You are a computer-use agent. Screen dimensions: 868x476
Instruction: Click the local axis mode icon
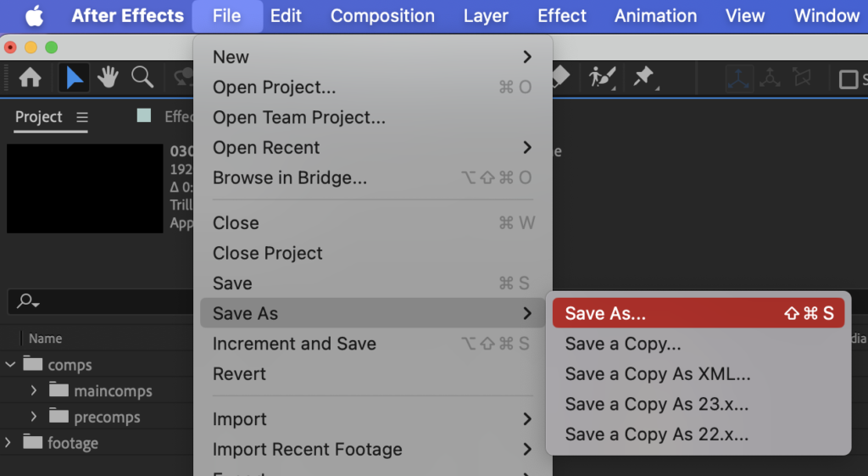click(740, 78)
